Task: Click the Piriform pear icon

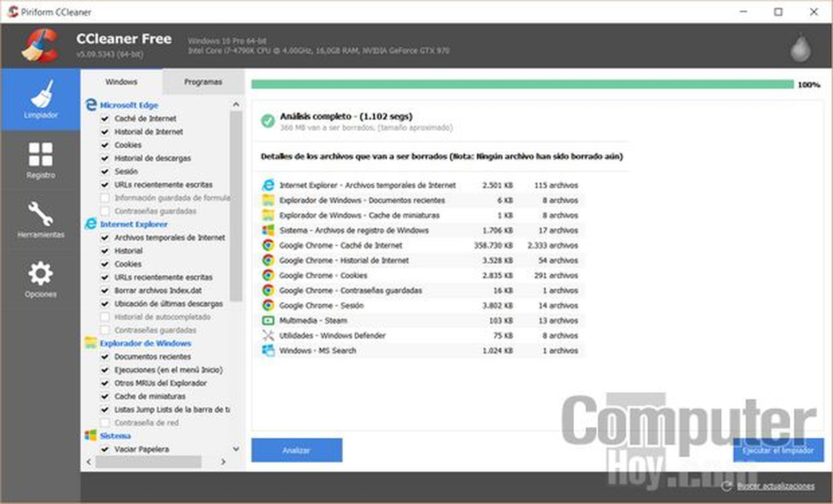Action: tap(800, 48)
